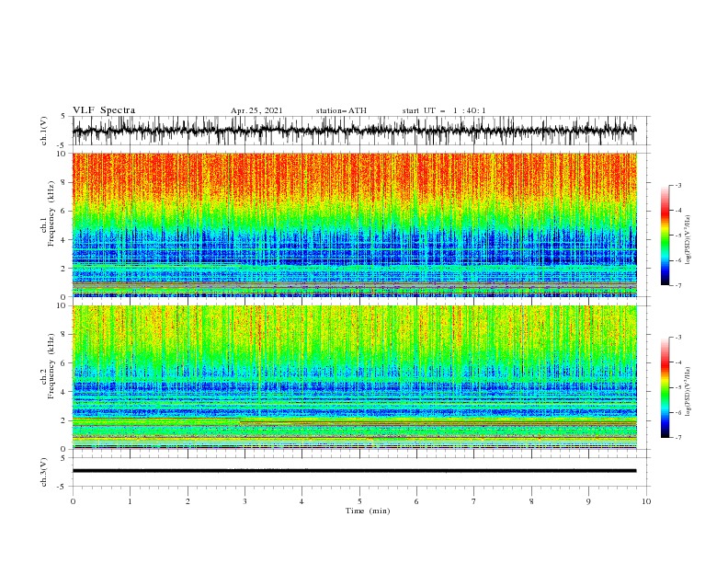Click the time axis tick label "4"
Screen dimensions: 728x563
click(301, 501)
